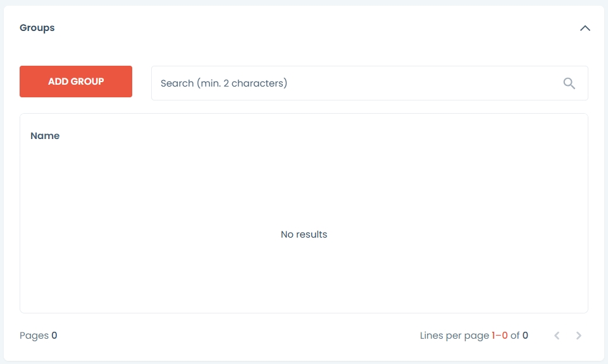Click the word 'of' in the pagination footer
The width and height of the screenshot is (608, 364).
pyautogui.click(x=515, y=336)
